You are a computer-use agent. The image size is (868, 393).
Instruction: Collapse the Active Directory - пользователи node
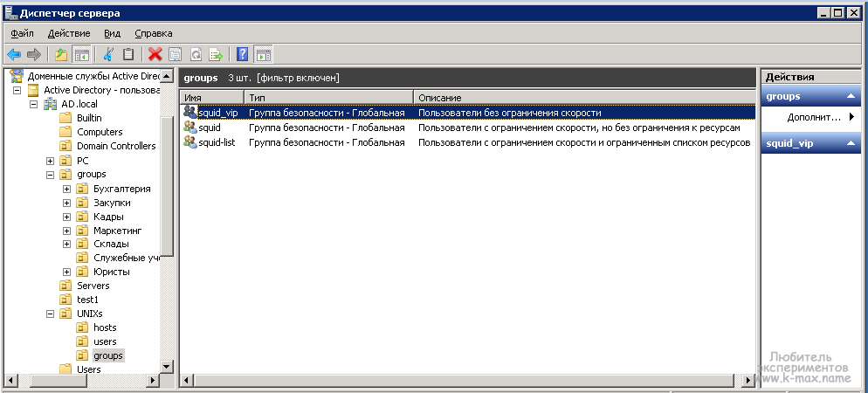(x=17, y=90)
